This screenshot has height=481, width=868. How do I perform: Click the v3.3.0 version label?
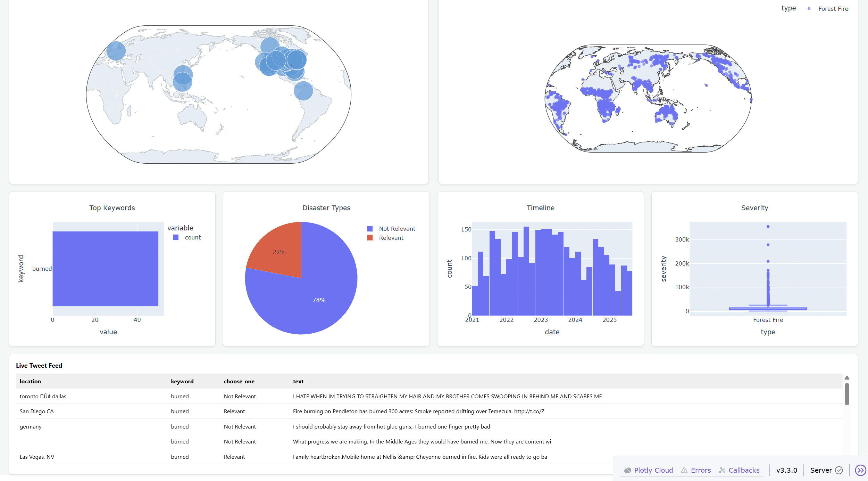pyautogui.click(x=786, y=470)
